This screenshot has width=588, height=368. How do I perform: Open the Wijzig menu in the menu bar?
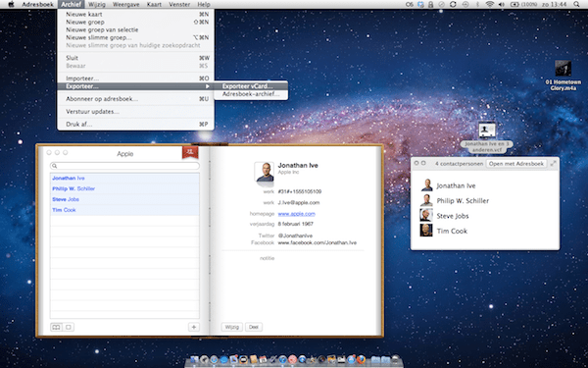click(x=97, y=5)
